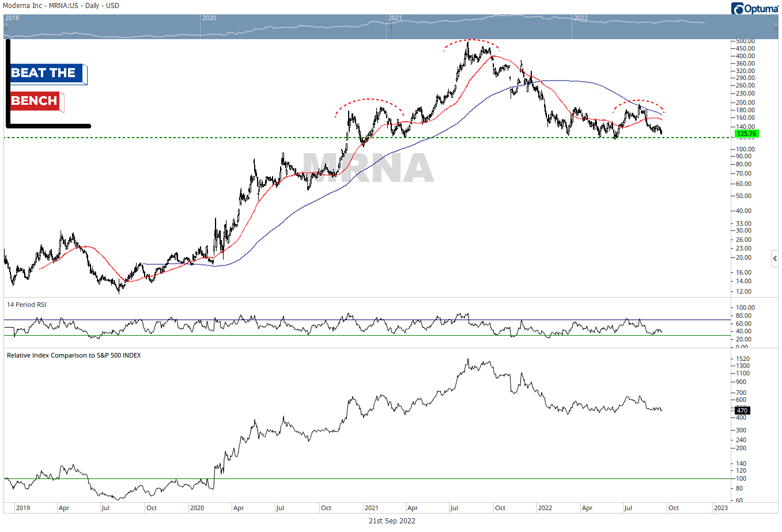Click the 1520 relative index scale label
782x532 pixels.
743,359
